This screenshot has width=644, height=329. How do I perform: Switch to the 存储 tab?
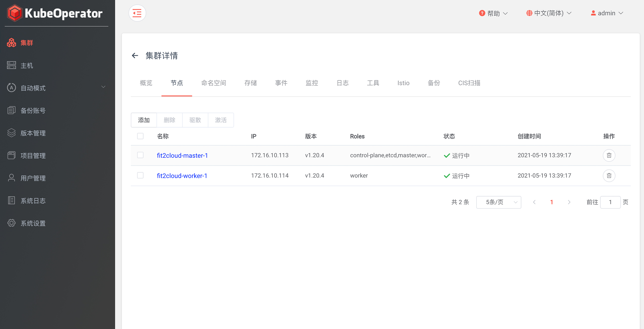[251, 83]
